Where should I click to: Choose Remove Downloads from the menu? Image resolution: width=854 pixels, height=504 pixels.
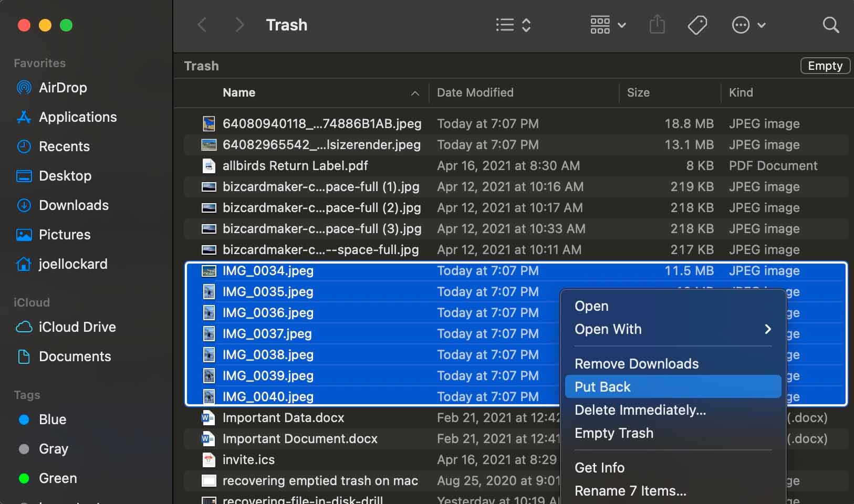click(x=673, y=364)
